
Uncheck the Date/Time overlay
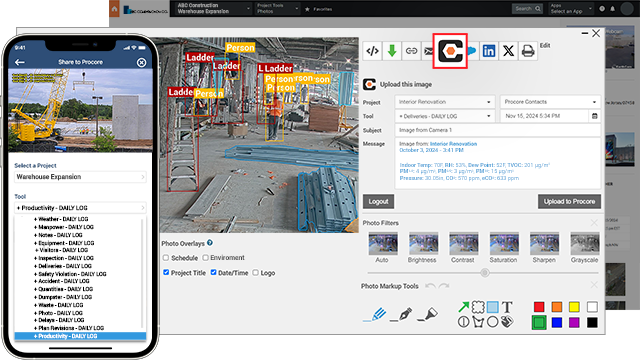(x=213, y=272)
